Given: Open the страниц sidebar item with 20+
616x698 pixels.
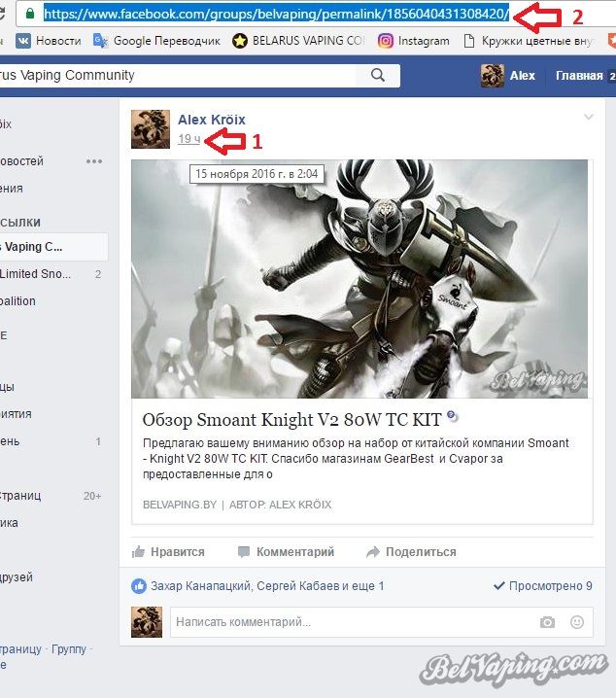Looking at the screenshot, I should tap(51, 496).
